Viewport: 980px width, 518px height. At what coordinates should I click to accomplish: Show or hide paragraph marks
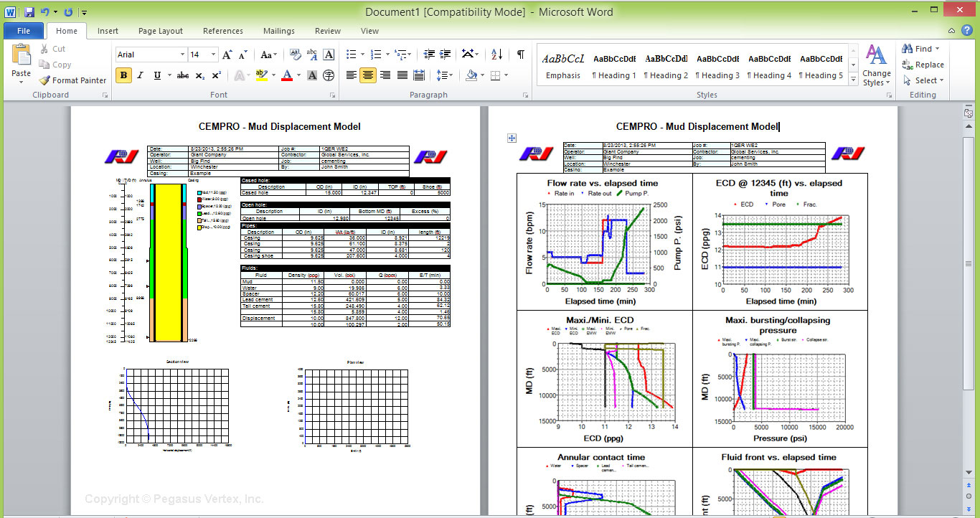click(521, 55)
